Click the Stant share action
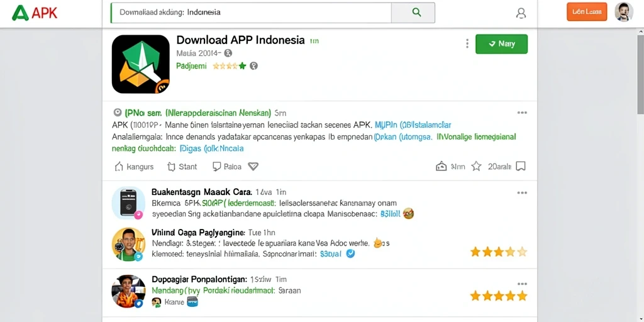The height and width of the screenshot is (322, 644). (182, 166)
